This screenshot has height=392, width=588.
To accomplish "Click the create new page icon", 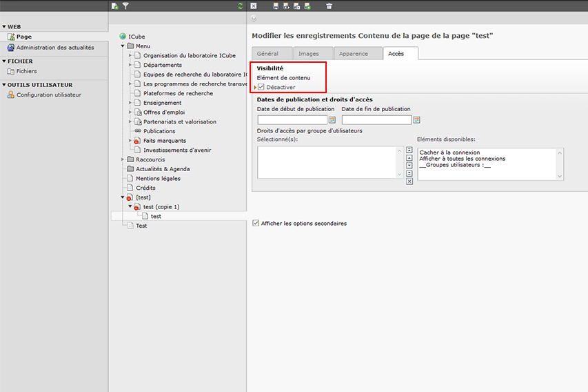I will (x=114, y=6).
